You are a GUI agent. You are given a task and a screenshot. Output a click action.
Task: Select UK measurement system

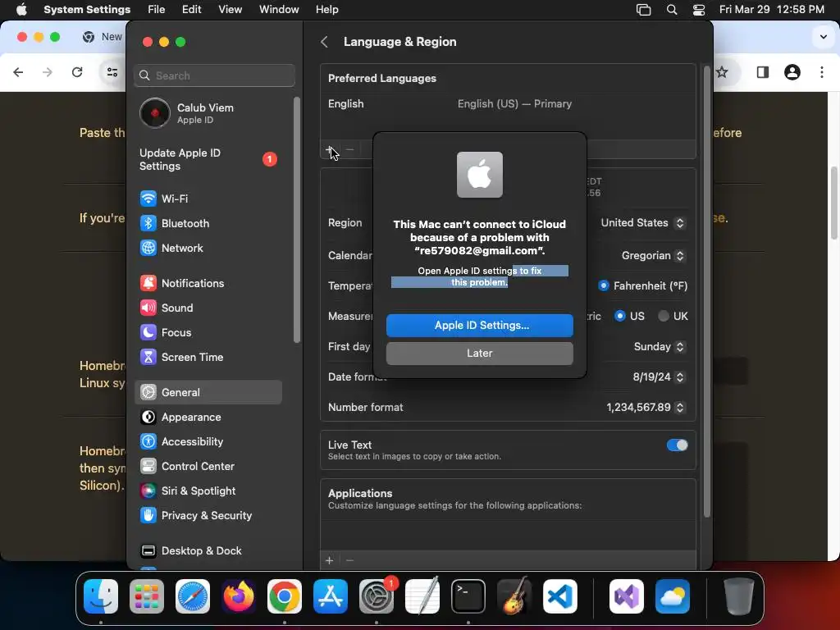point(663,316)
